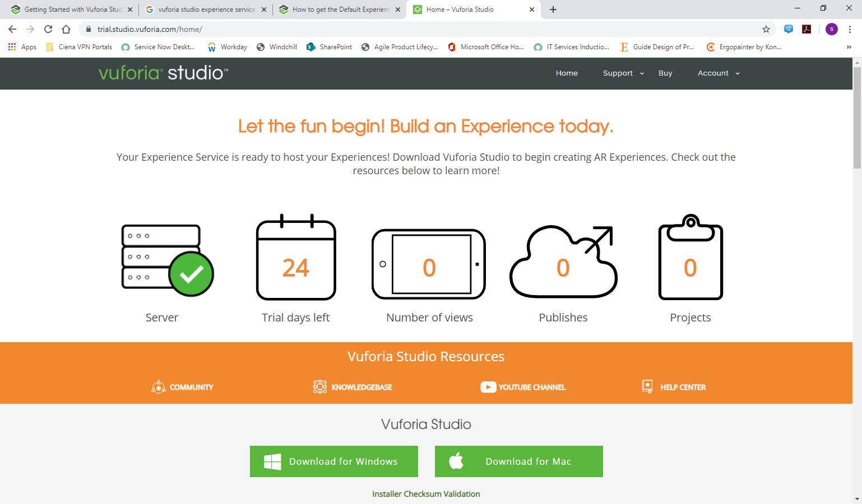Click the blue extension icon beside Acrobat
This screenshot has height=504, width=862.
[x=789, y=29]
